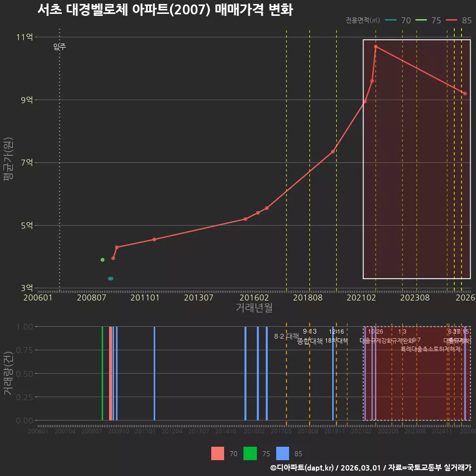Viewport: 476px width, 476px height.
Task: Click the 3억 y-axis label
Action: pos(27,288)
